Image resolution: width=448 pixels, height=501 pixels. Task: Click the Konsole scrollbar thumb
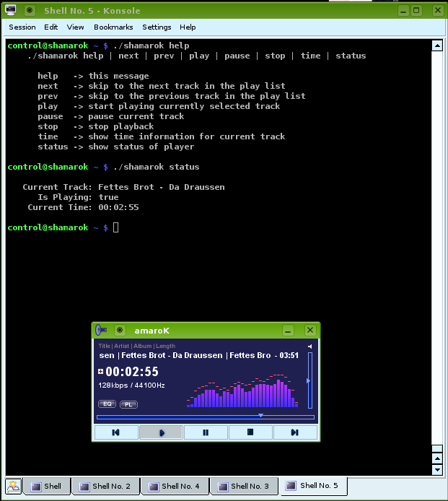pos(437,449)
